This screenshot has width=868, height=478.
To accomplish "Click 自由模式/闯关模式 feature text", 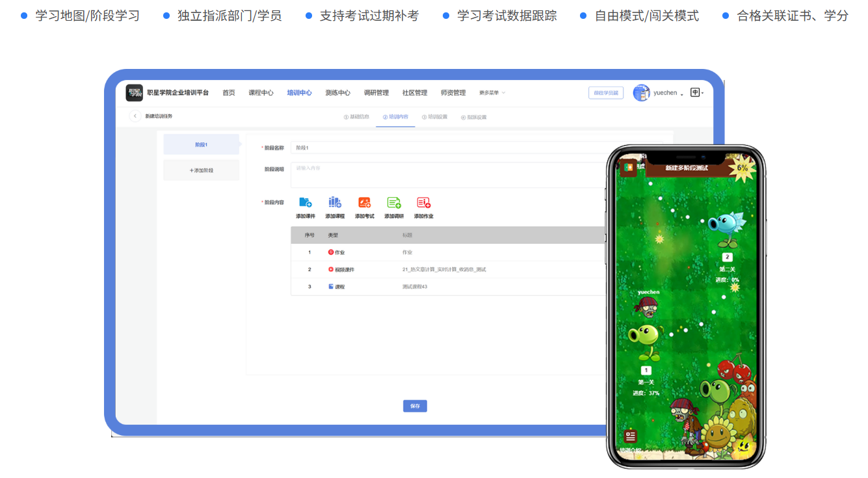I will click(x=647, y=16).
